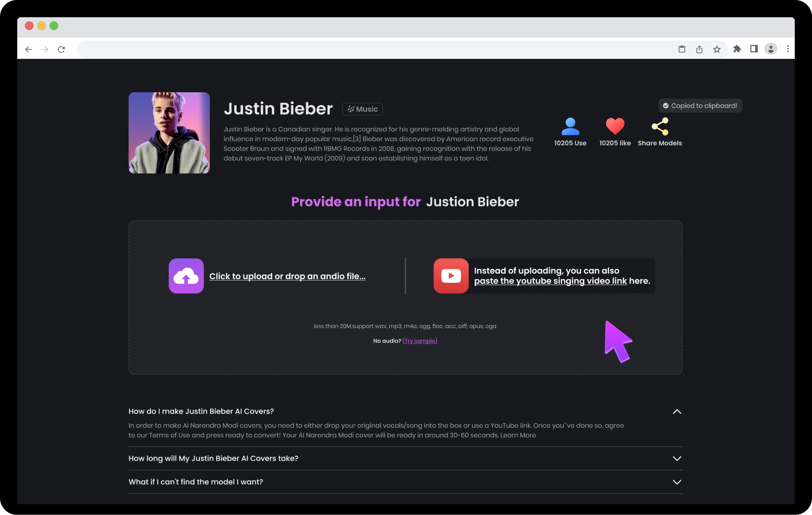Click the Share Models icon

pyautogui.click(x=660, y=126)
